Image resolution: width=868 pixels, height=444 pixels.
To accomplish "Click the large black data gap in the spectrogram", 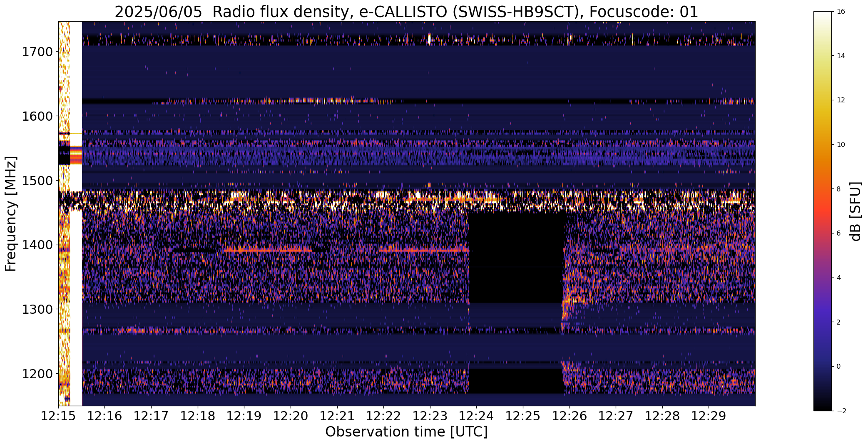I will click(517, 258).
